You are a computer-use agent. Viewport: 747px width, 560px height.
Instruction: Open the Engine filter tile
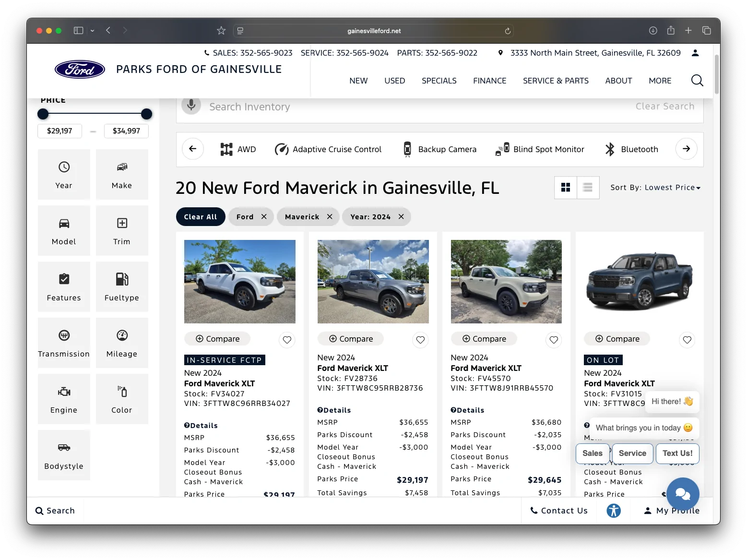coord(64,399)
